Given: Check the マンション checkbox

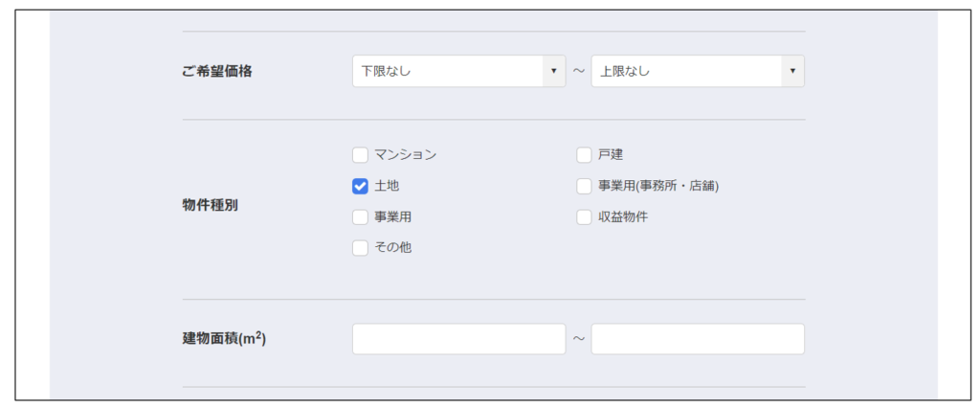Looking at the screenshot, I should click(x=360, y=155).
